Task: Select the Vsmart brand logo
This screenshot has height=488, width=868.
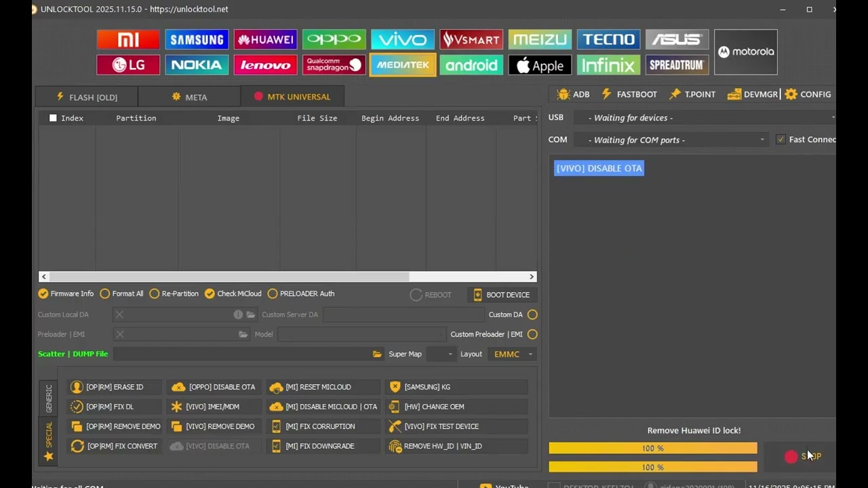Action: 471,39
